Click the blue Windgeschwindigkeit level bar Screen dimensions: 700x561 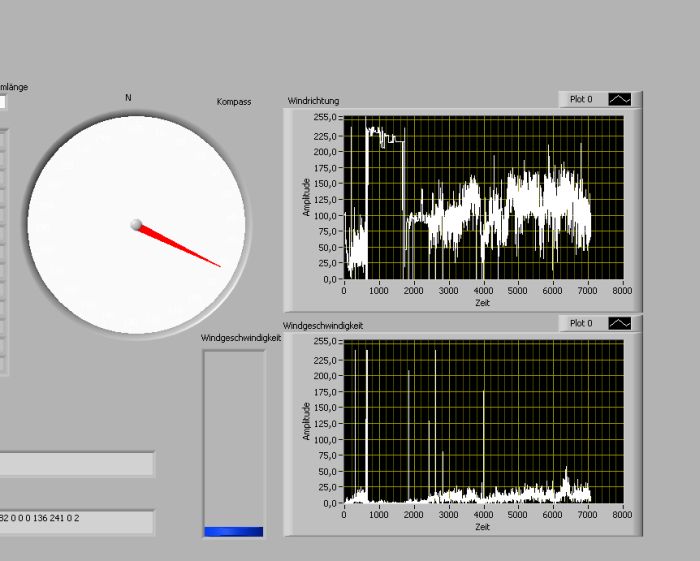coord(233,532)
